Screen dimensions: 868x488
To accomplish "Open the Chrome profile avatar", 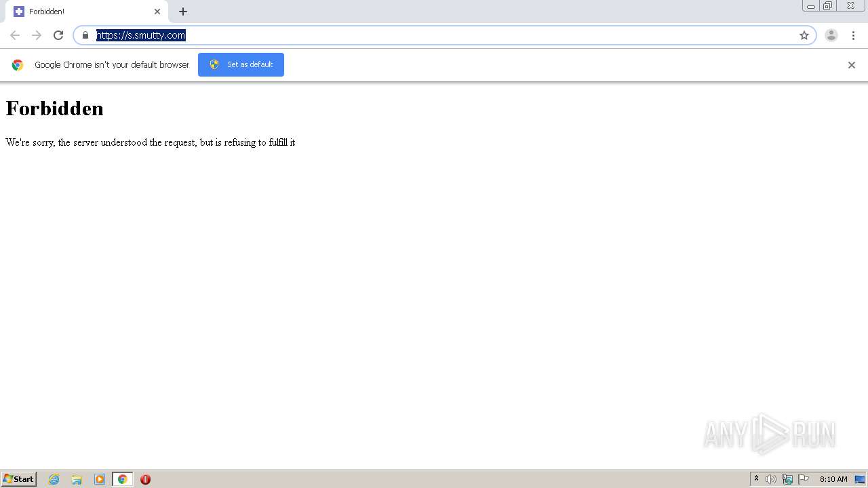I will tap(831, 35).
